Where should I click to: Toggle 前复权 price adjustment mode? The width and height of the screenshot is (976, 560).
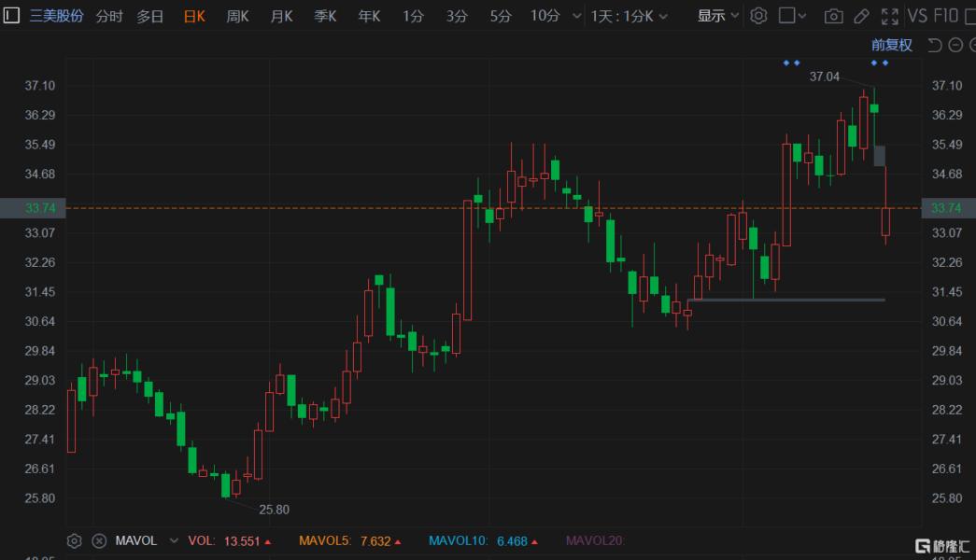click(x=891, y=45)
